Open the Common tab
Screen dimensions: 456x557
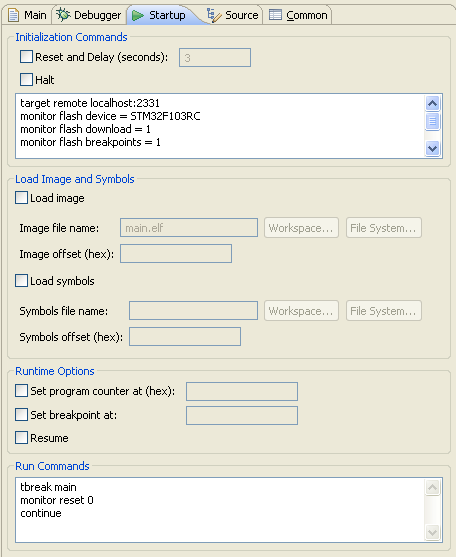click(298, 15)
